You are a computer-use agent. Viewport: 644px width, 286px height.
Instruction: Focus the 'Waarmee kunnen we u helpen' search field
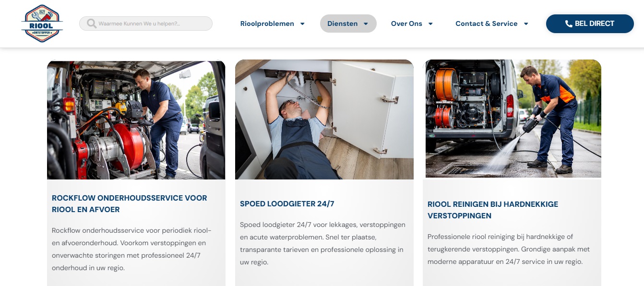146,24
